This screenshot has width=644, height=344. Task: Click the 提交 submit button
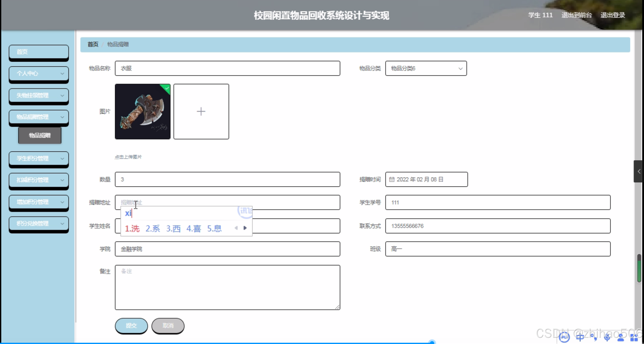pos(131,326)
